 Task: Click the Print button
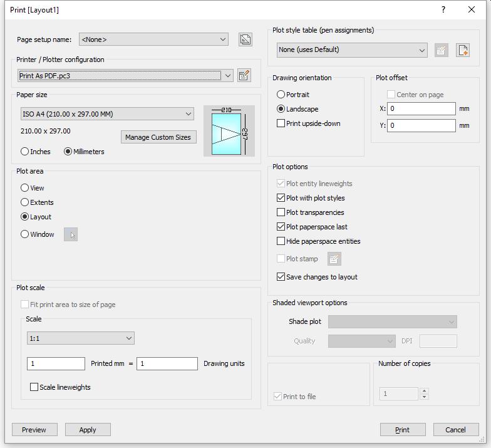coord(402,430)
